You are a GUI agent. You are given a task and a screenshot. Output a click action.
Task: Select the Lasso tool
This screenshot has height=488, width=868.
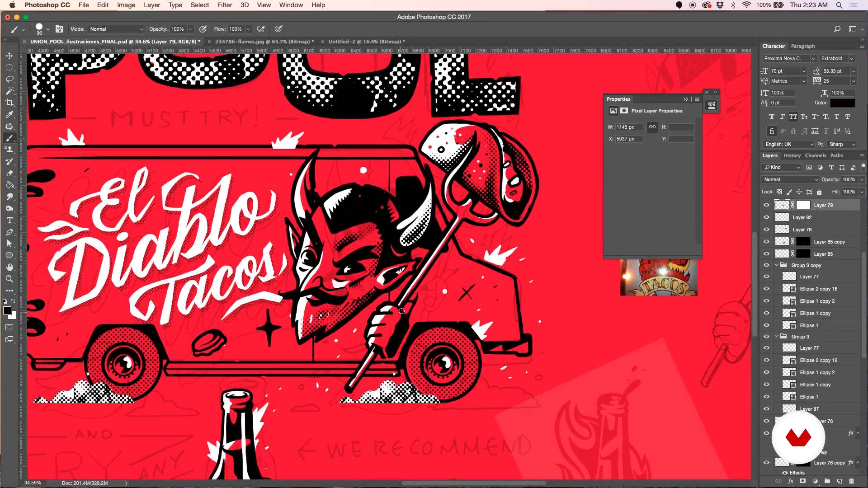click(x=9, y=79)
